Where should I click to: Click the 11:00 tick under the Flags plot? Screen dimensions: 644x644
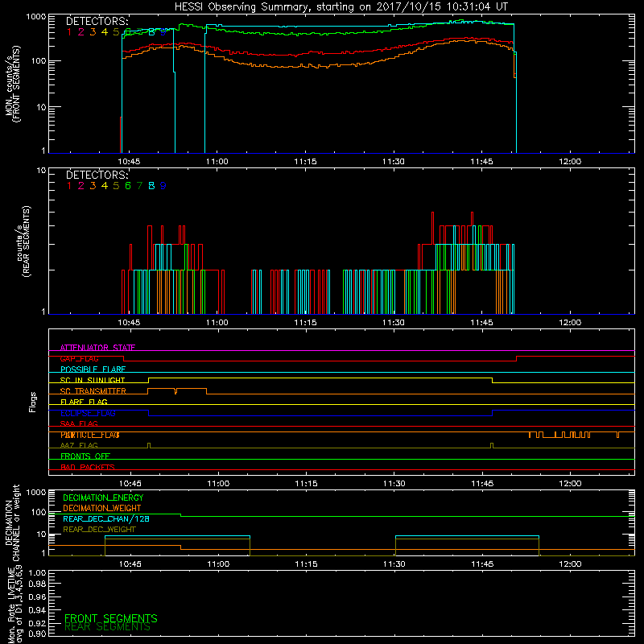click(218, 484)
